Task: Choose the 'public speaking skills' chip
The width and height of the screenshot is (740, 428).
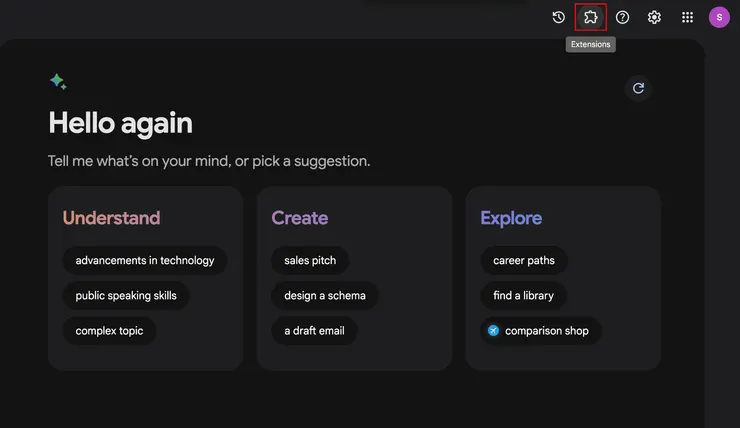Action: (126, 296)
